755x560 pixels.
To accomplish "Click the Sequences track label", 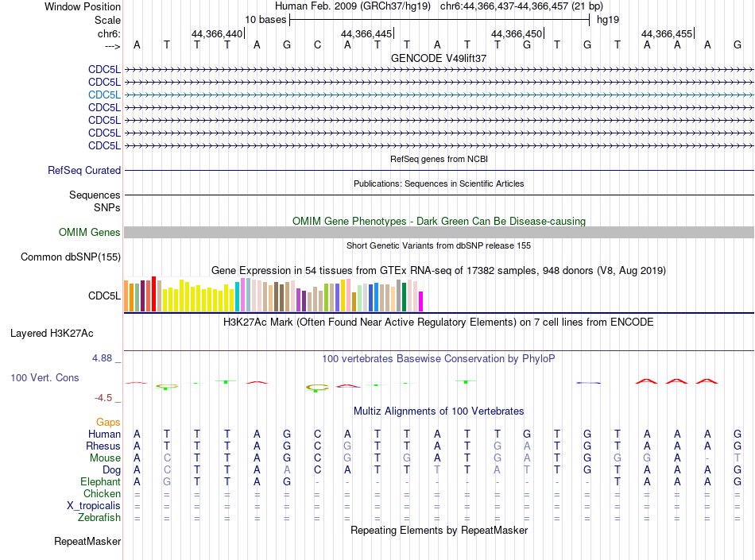I will click(95, 195).
